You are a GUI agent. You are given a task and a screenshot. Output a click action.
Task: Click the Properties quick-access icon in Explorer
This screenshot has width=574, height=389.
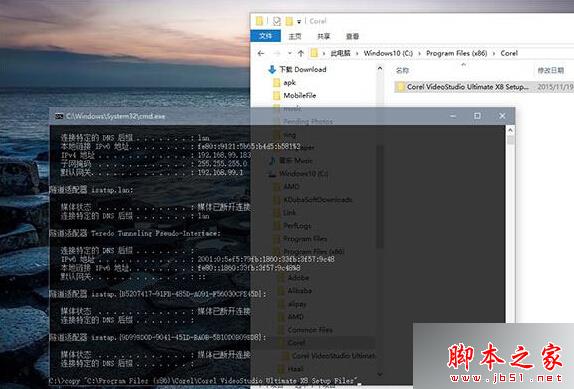click(x=277, y=21)
